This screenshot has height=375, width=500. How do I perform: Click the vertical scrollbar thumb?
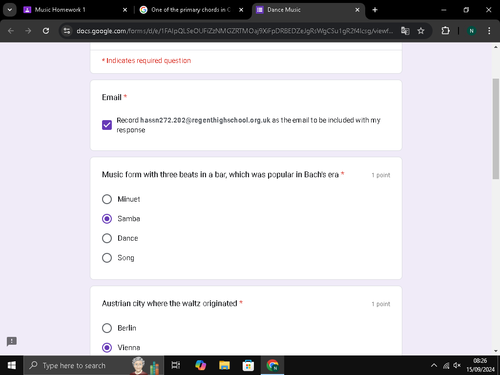496,129
